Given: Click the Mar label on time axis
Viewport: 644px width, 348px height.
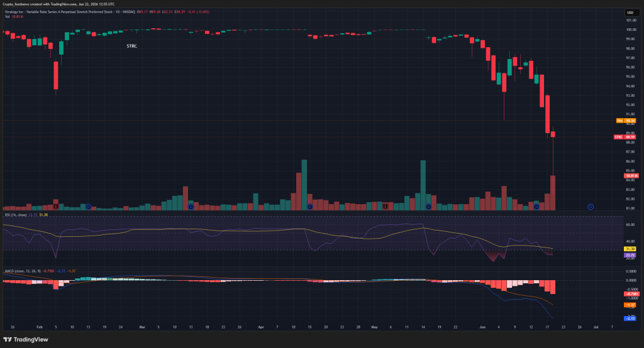Looking at the screenshot, I should pyautogui.click(x=142, y=327).
